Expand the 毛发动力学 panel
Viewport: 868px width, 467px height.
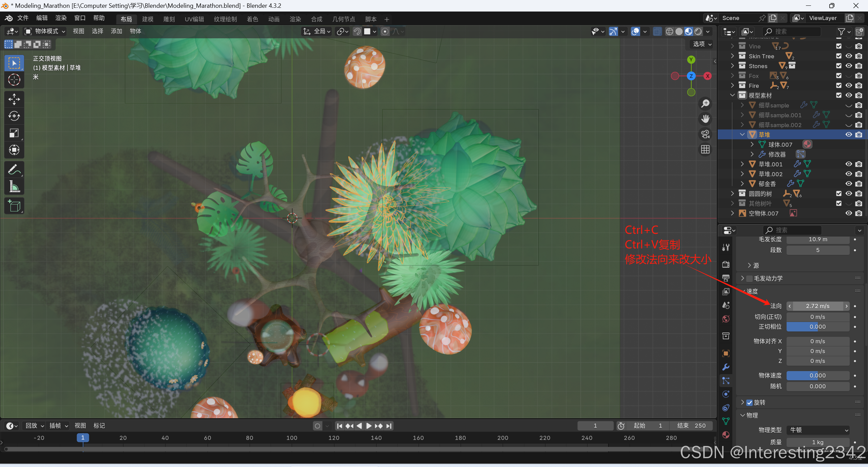click(x=742, y=278)
